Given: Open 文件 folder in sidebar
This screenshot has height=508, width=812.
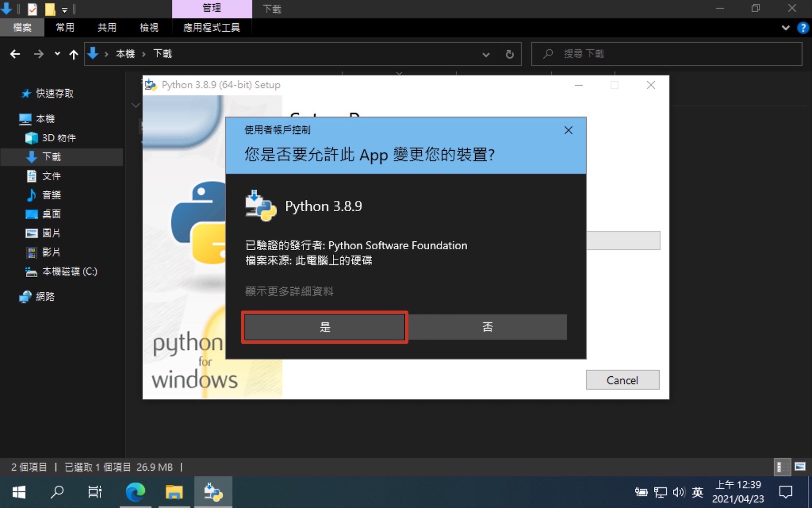Looking at the screenshot, I should pyautogui.click(x=44, y=176).
